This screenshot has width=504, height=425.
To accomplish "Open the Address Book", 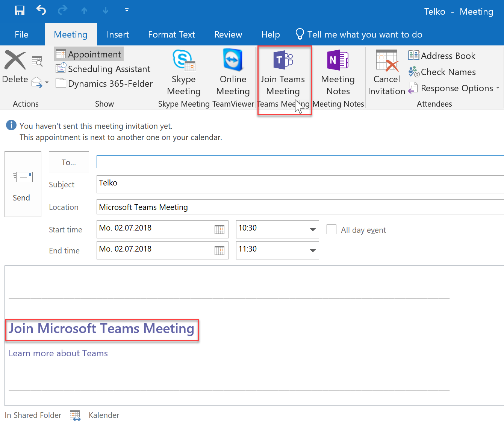I will coord(442,56).
